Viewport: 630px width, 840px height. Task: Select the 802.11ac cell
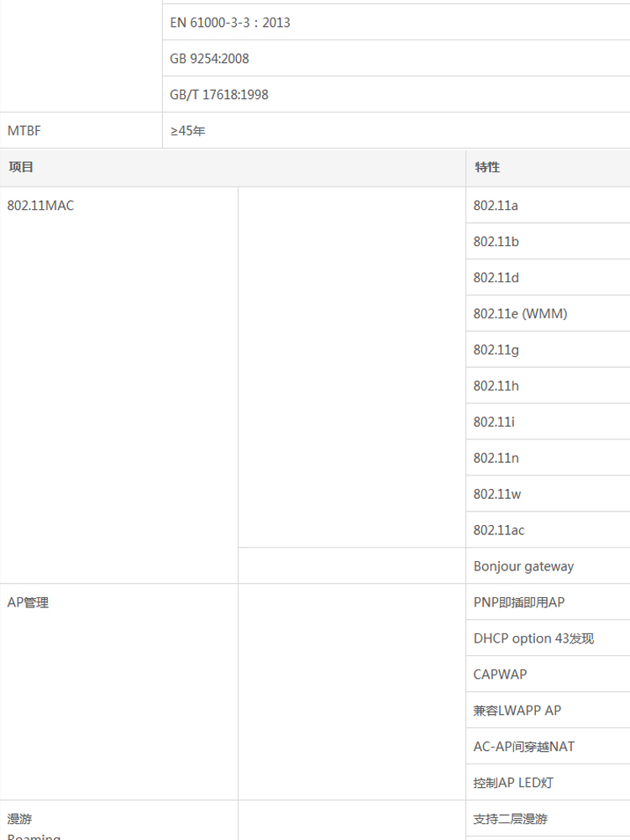click(548, 530)
